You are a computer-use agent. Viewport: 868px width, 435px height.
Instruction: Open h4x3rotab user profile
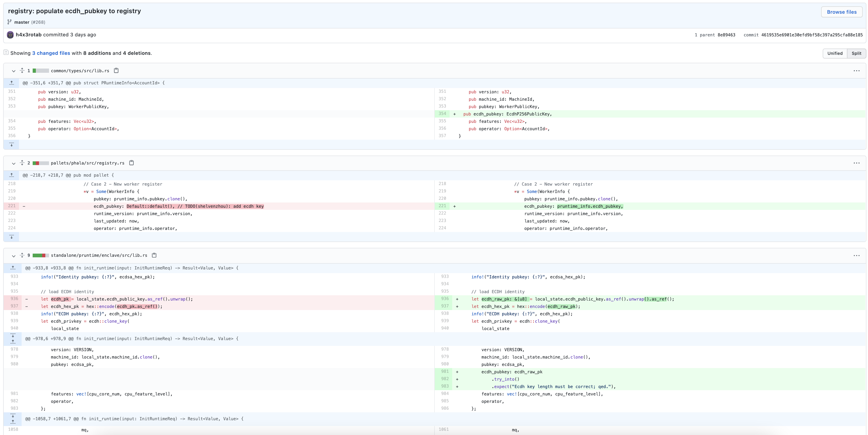(x=29, y=35)
